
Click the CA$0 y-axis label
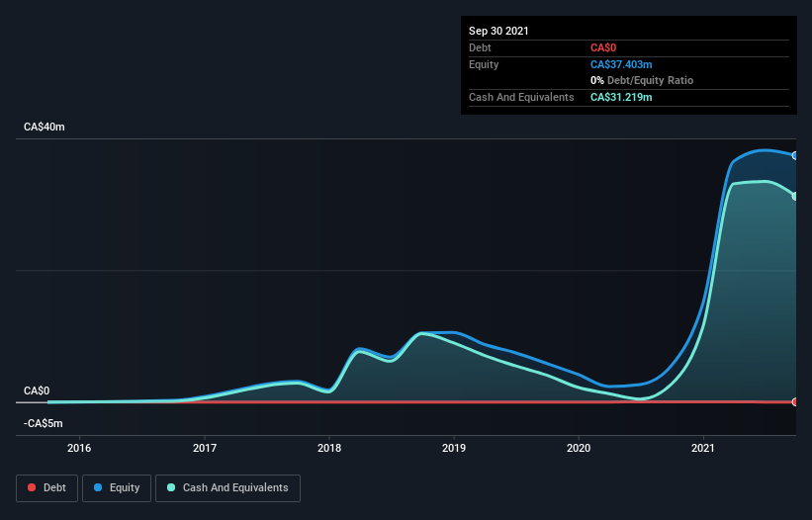37,390
